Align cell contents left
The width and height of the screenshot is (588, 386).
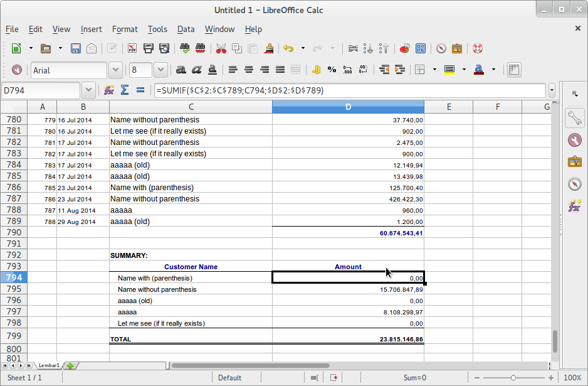(233, 70)
